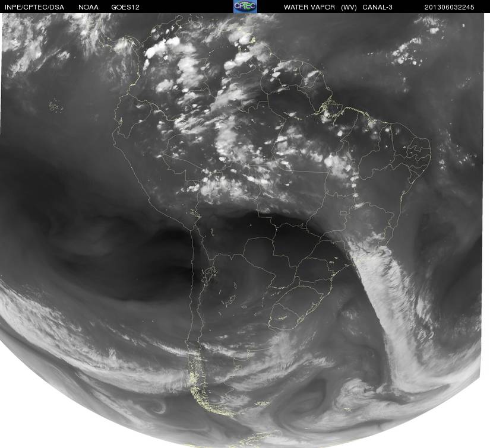Click the 'GOES12' satellite label
The image size is (490, 448).
(x=125, y=7)
